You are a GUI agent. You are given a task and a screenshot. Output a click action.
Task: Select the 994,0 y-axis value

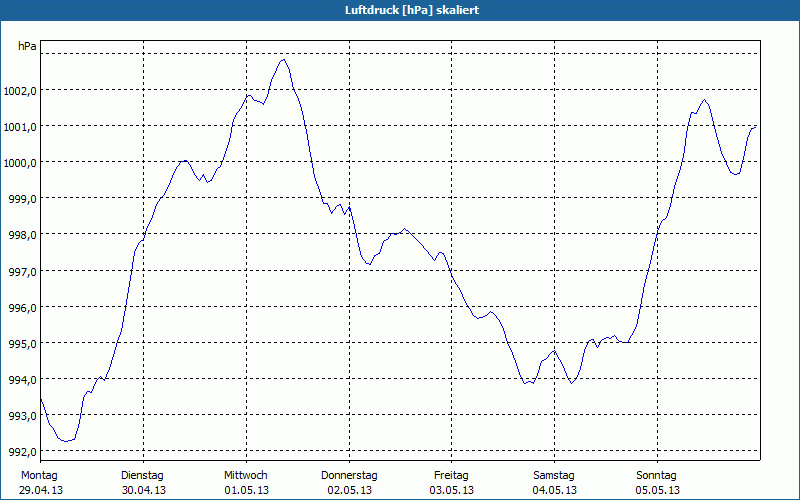22,381
